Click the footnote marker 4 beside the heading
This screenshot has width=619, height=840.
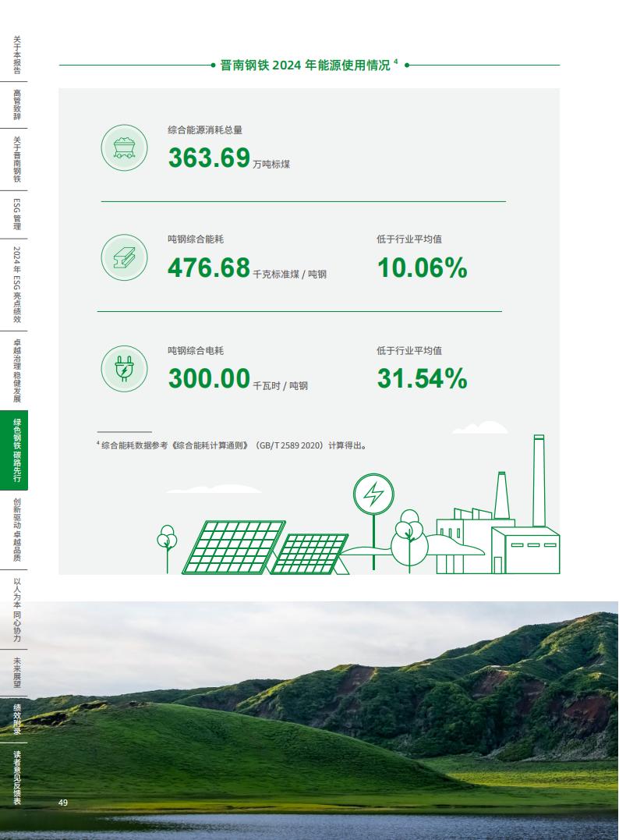pyautogui.click(x=396, y=62)
